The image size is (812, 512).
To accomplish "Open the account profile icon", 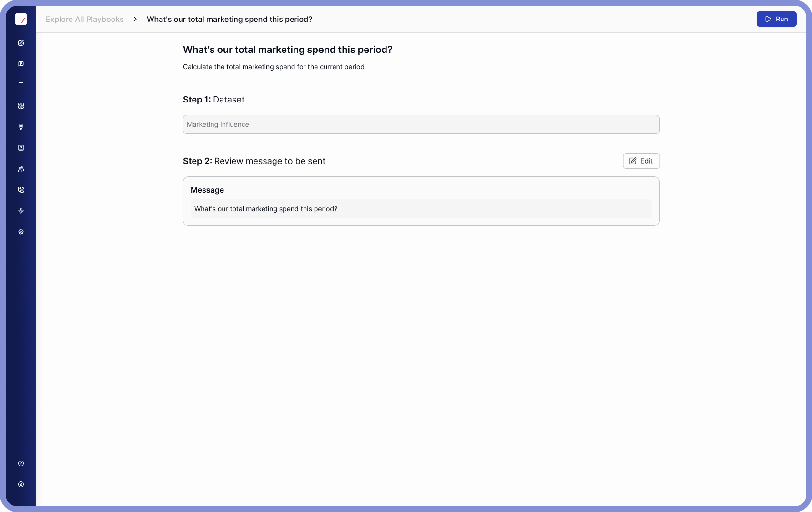I will click(21, 484).
